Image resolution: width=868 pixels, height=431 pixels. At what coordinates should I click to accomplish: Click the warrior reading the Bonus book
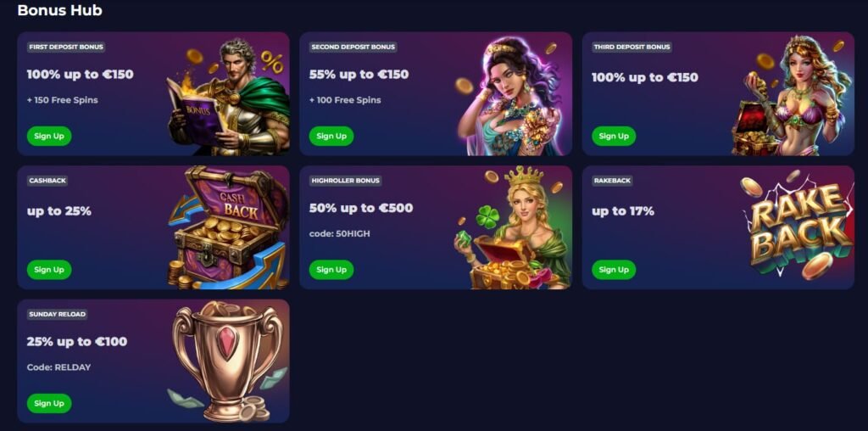tap(228, 97)
